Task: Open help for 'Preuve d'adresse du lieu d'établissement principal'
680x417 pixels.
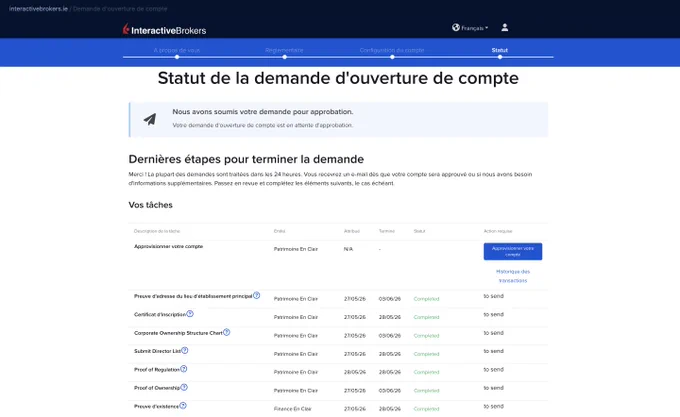Action: pos(257,296)
